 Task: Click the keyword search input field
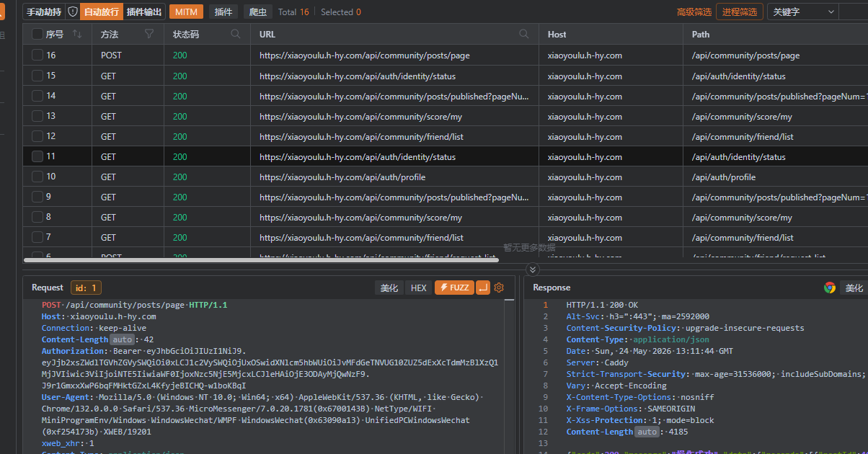point(854,12)
